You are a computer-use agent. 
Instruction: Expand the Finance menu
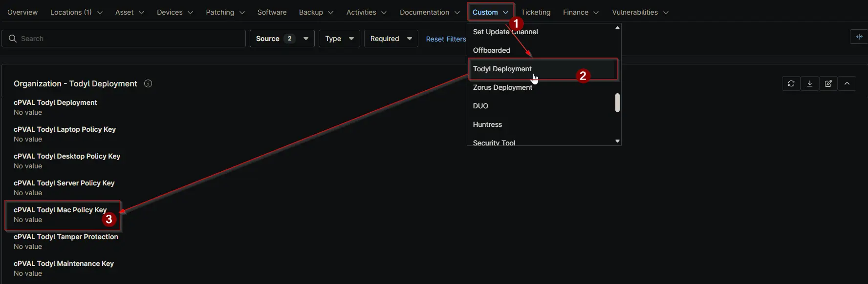point(581,12)
